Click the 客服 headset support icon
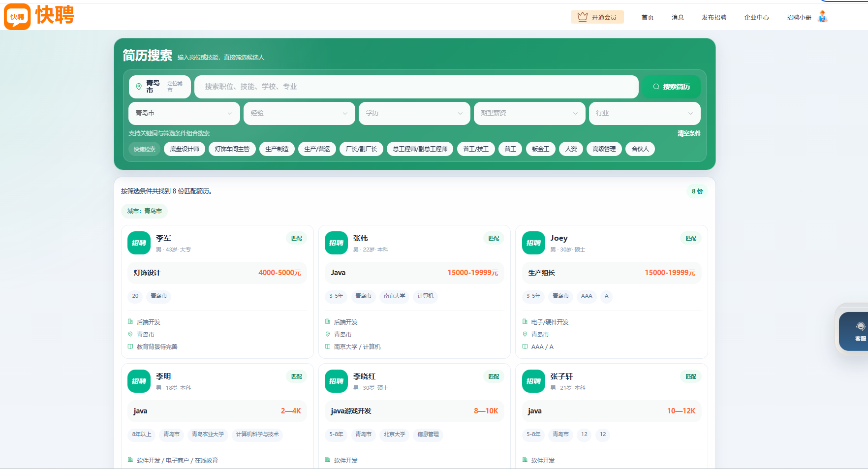Viewport: 868px width, 469px height. [x=860, y=326]
